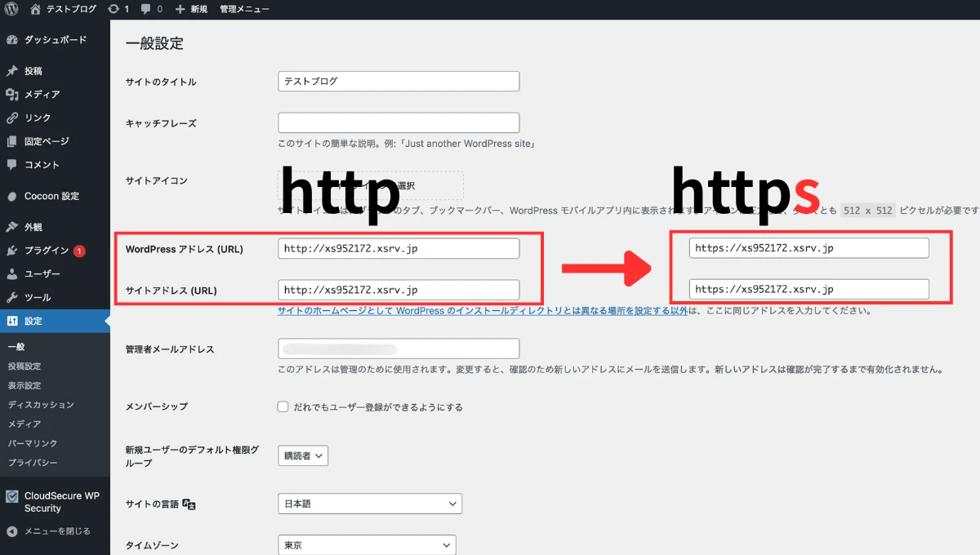Open the WordPress logo menu
Image resolution: width=980 pixels, height=555 pixels.
(12, 9)
